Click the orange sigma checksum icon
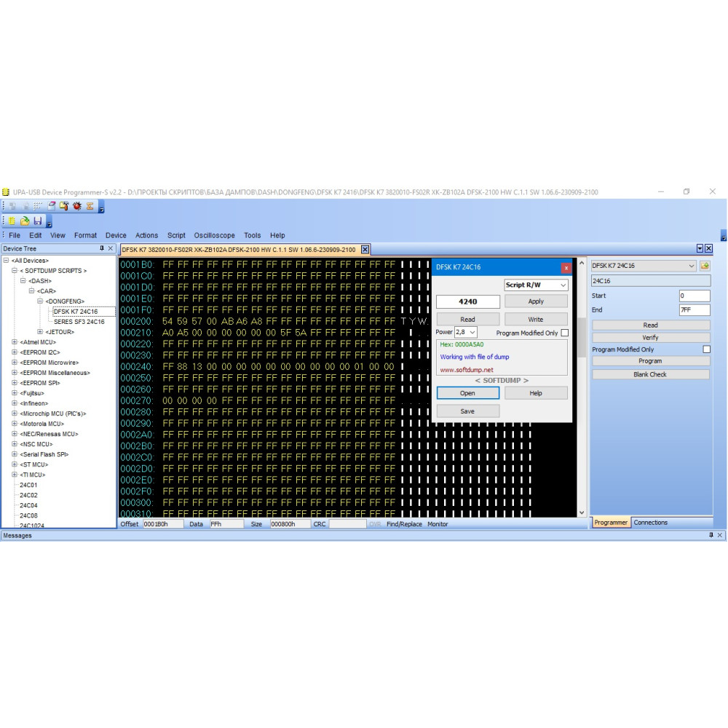Screen dimensions: 728x728 coord(90,206)
